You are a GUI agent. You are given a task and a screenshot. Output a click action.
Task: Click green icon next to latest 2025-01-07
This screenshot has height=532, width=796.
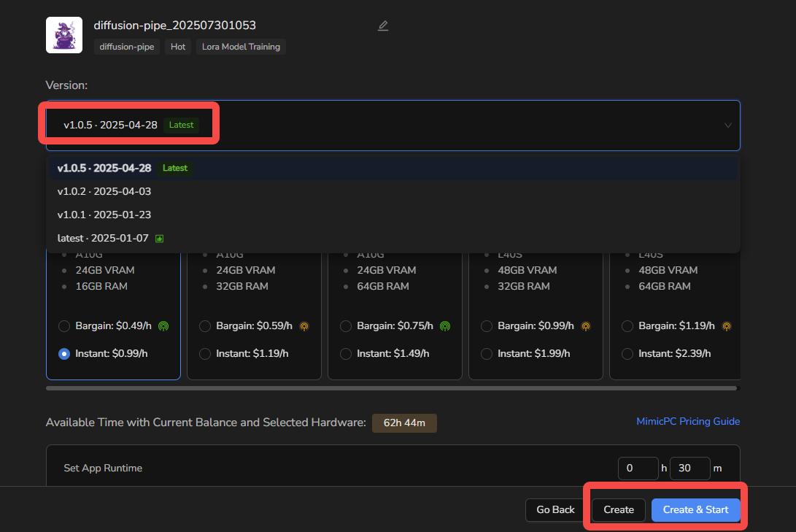click(159, 239)
